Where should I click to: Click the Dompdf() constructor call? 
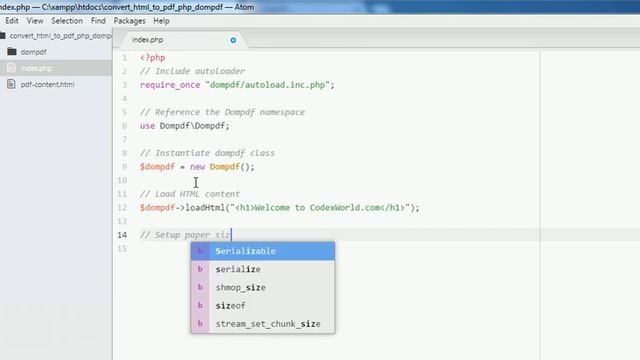(229, 167)
